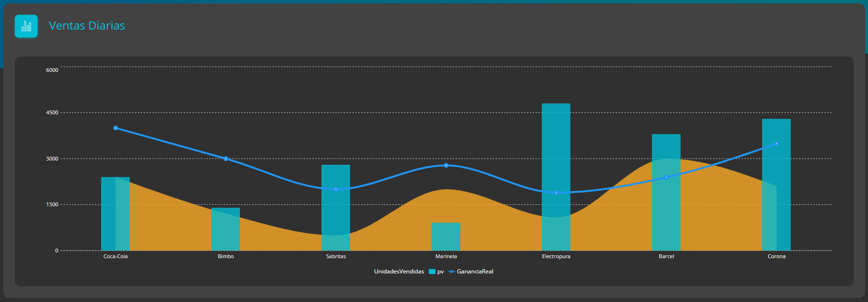Viewport: 868px width, 302px height.
Task: Select the Bimbo pv bar
Action: click(x=226, y=229)
